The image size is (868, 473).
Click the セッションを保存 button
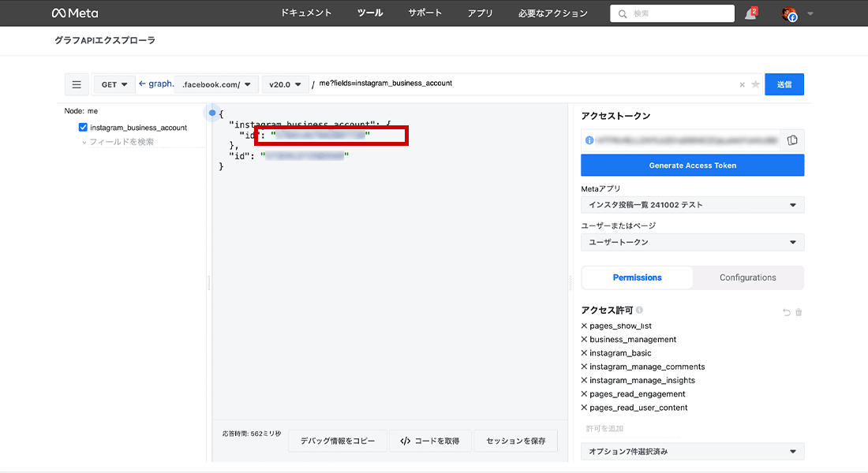pyautogui.click(x=516, y=441)
